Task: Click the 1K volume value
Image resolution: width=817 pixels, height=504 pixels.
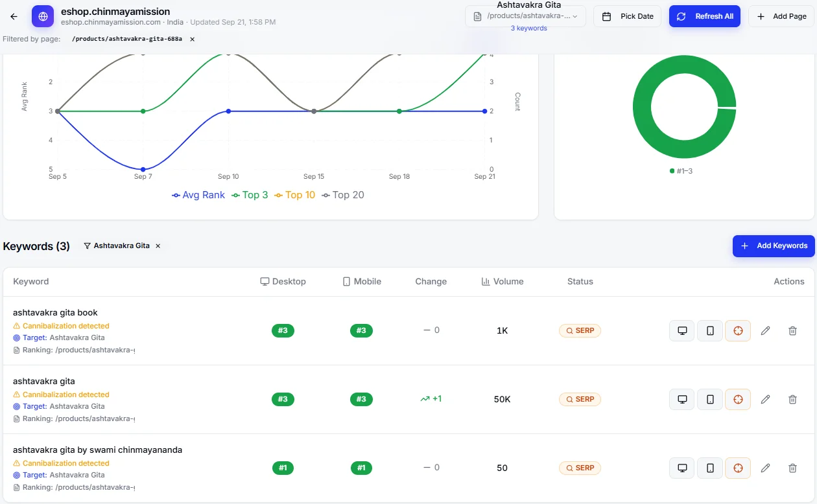Action: (x=503, y=330)
